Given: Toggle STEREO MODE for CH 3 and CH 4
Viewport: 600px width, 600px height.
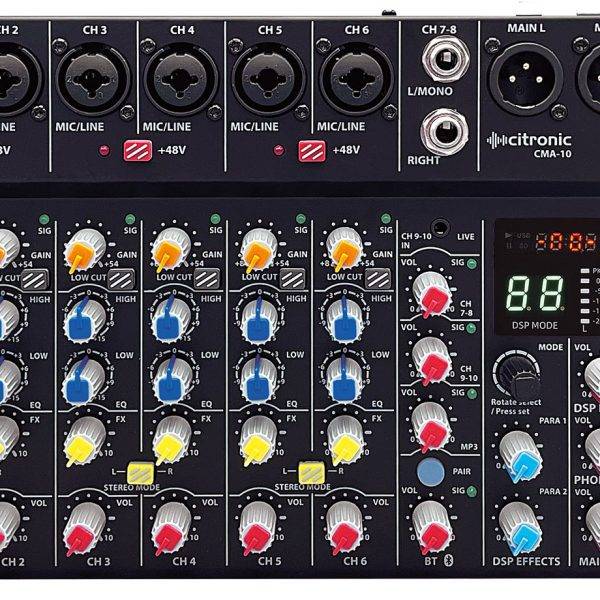Looking at the screenshot, I should coord(140,473).
